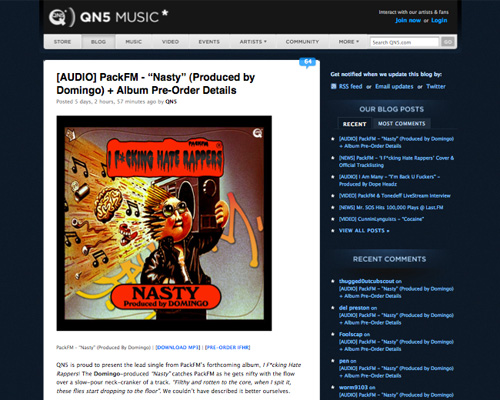Subscribe via Email updates link
Screen dimensions: 500x400
coord(394,86)
